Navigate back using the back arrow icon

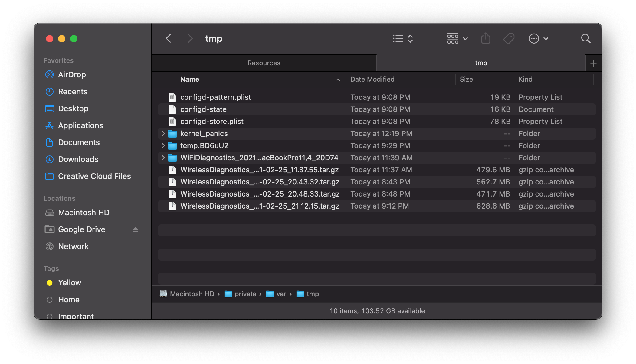point(169,38)
